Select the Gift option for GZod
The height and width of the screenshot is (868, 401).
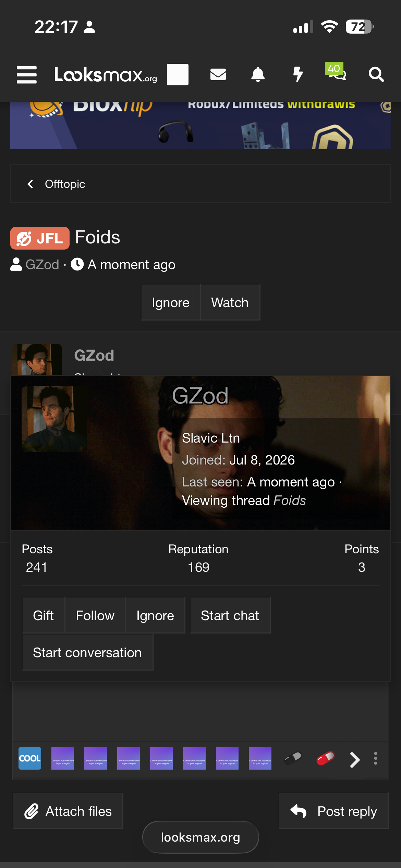coord(44,615)
